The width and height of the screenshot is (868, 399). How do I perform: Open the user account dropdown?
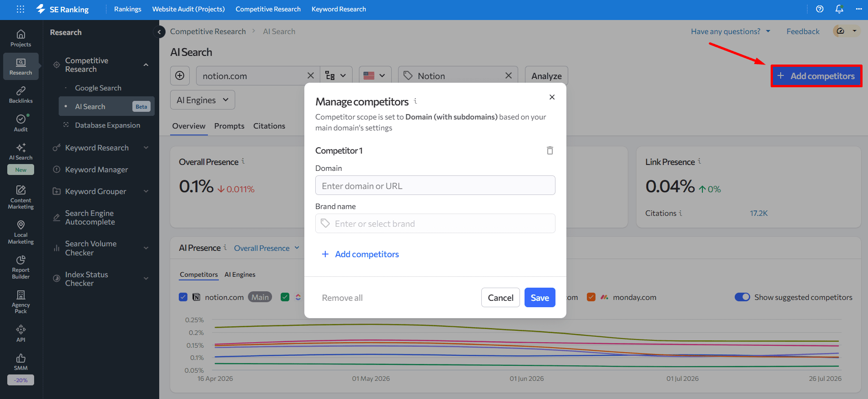pyautogui.click(x=847, y=31)
